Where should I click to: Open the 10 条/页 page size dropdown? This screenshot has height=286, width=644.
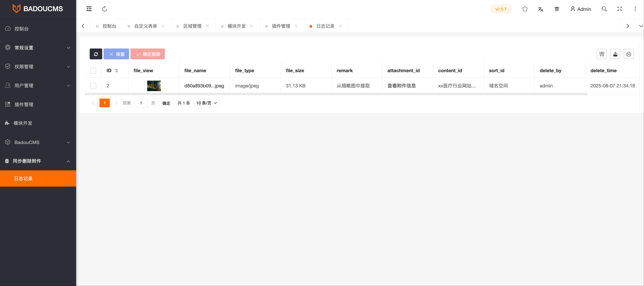point(206,103)
